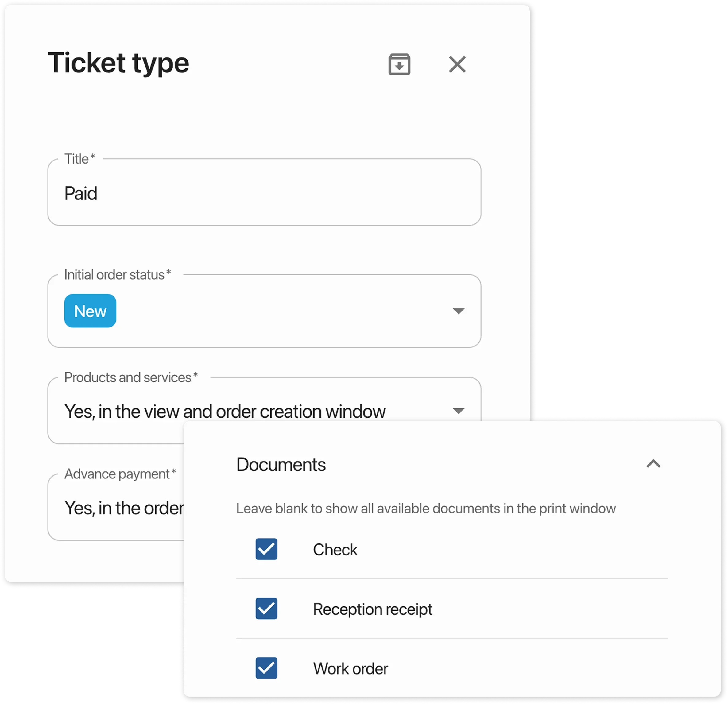Screen dimensions: 728x704
Task: Click the Title input containing Paid
Action: [264, 192]
